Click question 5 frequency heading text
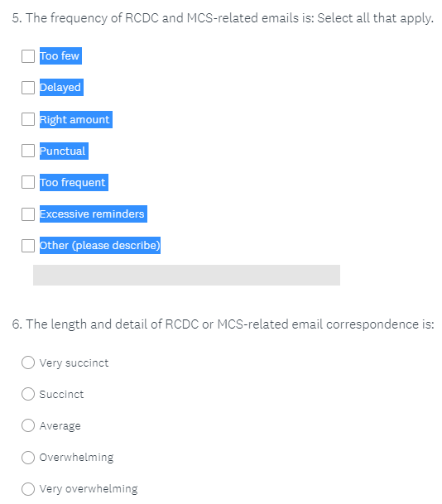The width and height of the screenshot is (442, 504). tap(223, 18)
